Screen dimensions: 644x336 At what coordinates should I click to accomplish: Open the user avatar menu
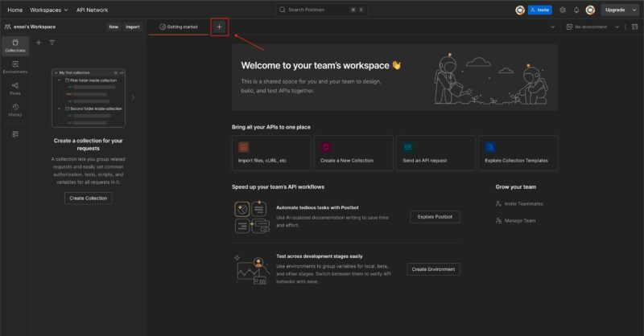590,10
